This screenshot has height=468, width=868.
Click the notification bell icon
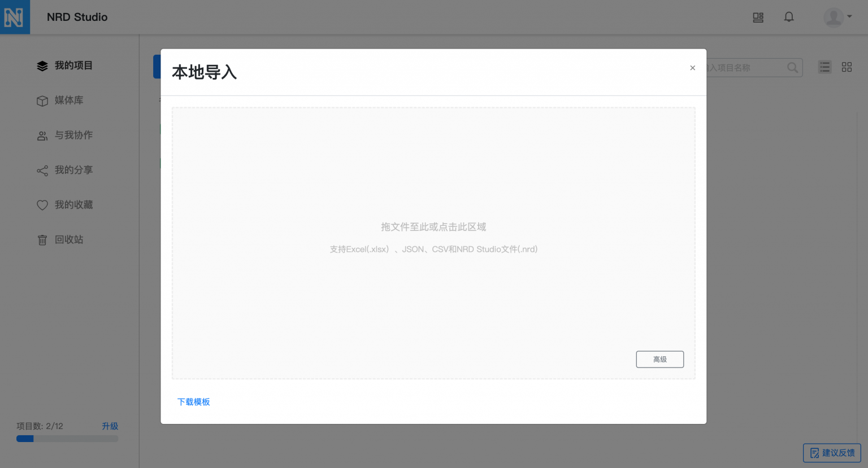pos(788,17)
